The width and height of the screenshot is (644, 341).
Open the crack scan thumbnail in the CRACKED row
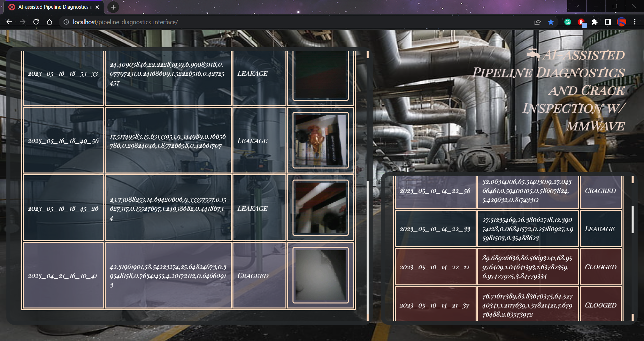[x=320, y=275]
